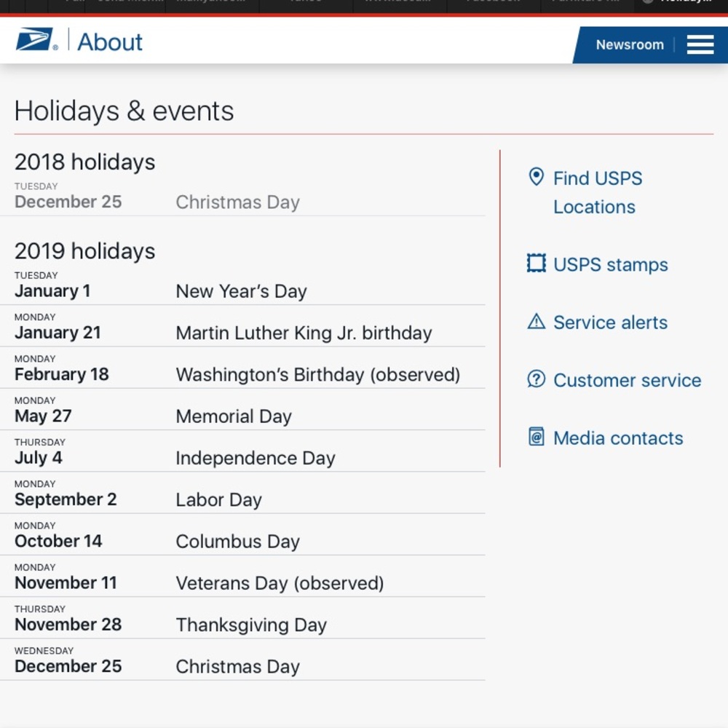Open the hamburger menu icon

tap(700, 44)
